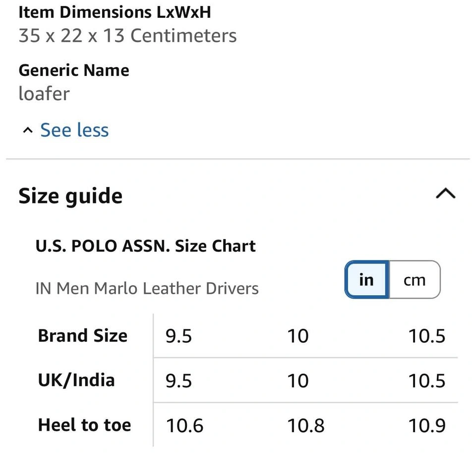This screenshot has width=476, height=454.
Task: Click the IN Men Marlo Leather Drivers label
Action: point(147,288)
